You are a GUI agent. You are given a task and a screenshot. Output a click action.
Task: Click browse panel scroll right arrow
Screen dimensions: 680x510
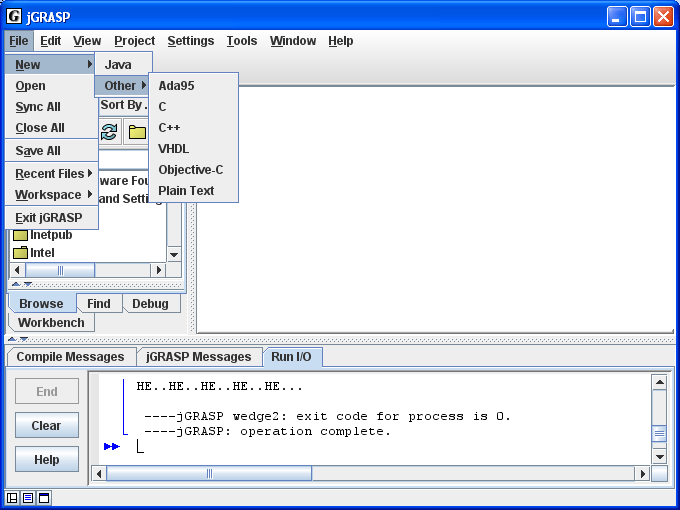pyautogui.click(x=158, y=270)
